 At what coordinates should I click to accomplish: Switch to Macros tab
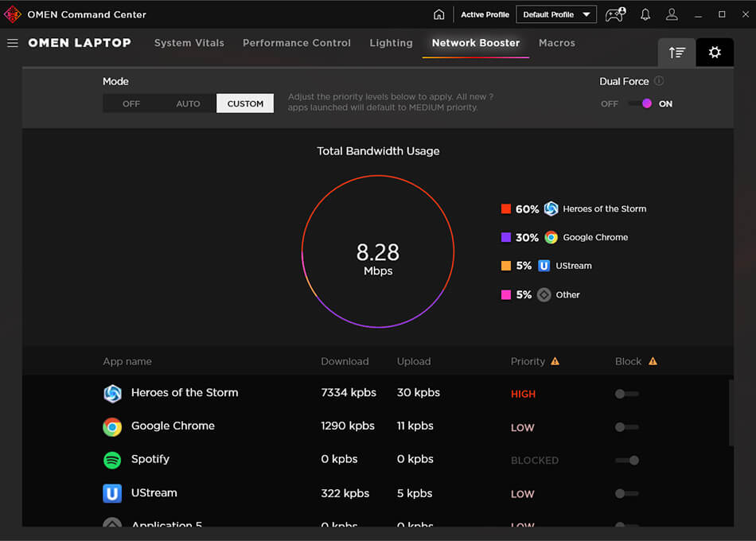pos(557,43)
